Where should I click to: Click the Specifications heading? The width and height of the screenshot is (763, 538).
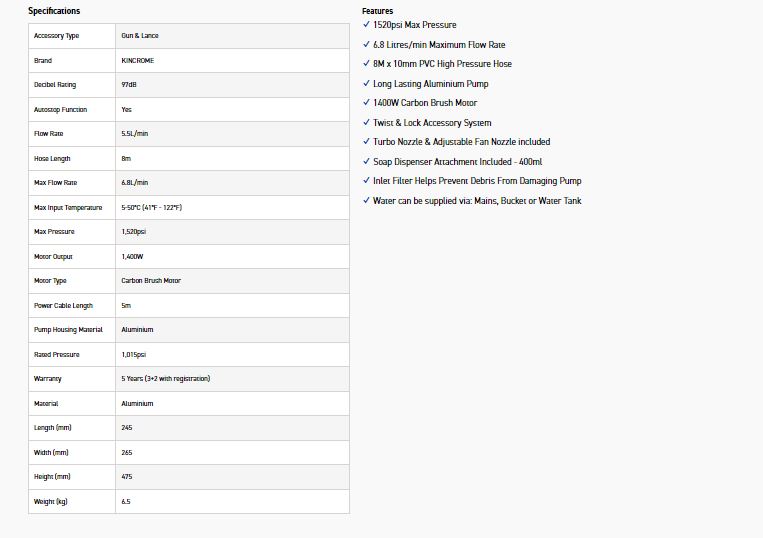click(54, 11)
